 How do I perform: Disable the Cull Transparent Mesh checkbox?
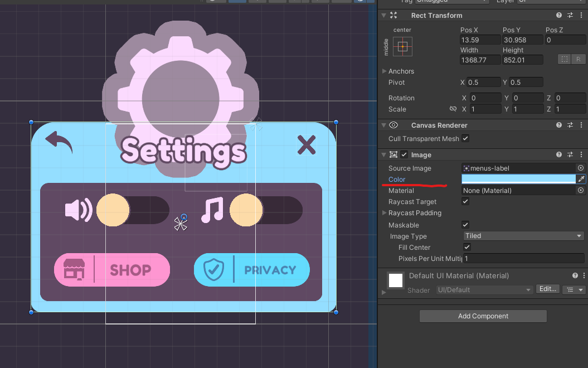[465, 139]
